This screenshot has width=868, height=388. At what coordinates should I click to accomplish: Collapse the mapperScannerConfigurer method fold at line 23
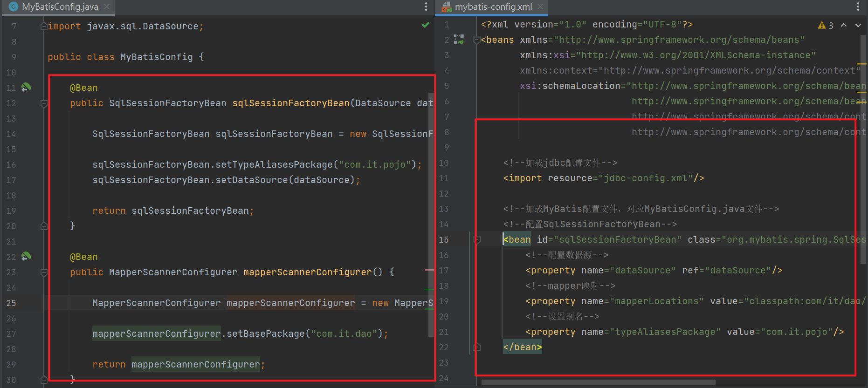(x=44, y=272)
